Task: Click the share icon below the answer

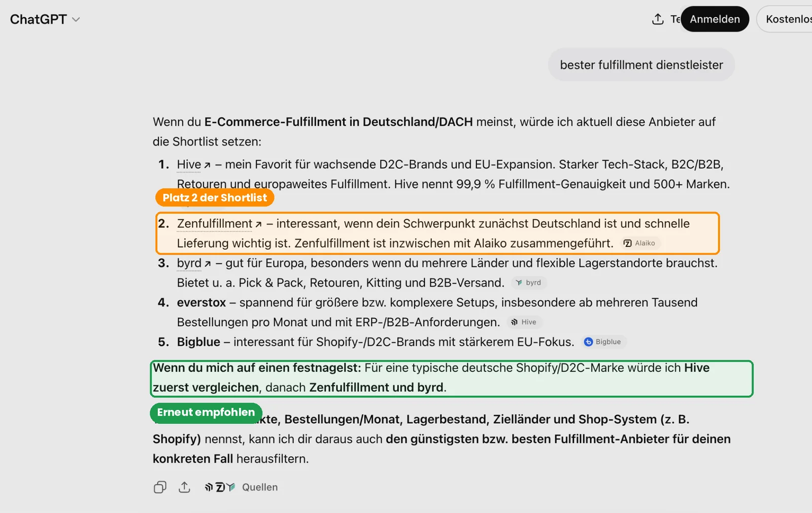Action: click(184, 487)
